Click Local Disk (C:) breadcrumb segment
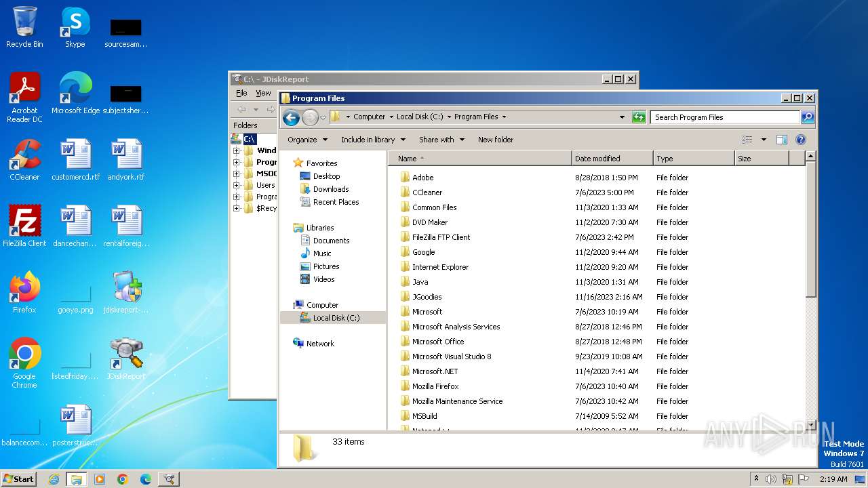Screen dimensions: 868x488 click(x=420, y=117)
